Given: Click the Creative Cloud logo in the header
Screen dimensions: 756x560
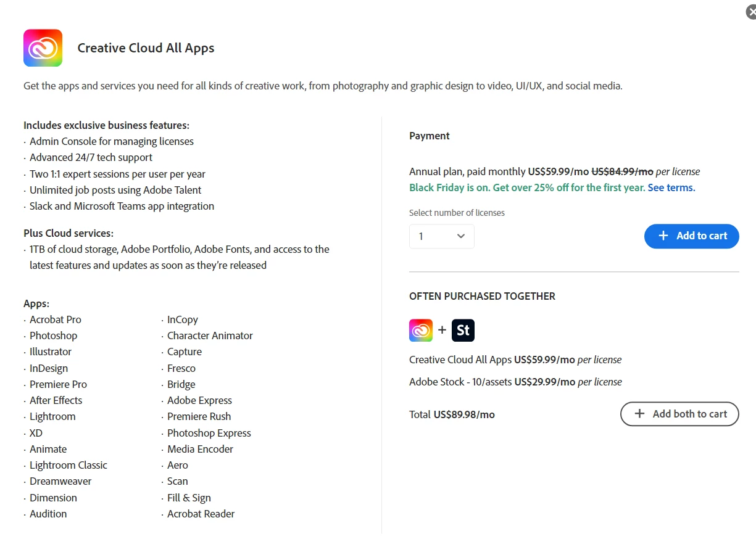Looking at the screenshot, I should point(43,48).
